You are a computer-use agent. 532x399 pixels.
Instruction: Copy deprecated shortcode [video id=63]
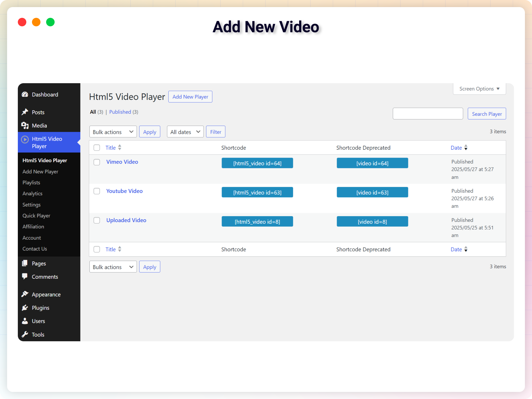[x=372, y=192]
